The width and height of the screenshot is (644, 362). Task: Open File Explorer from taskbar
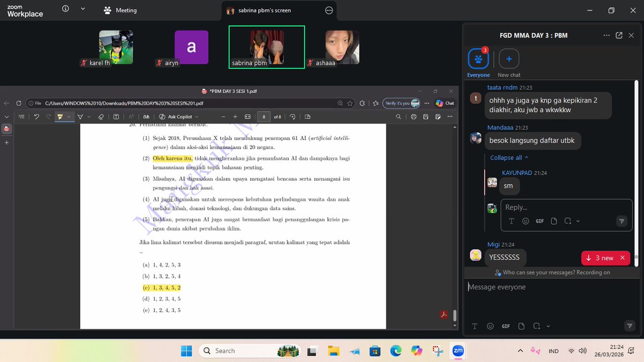pyautogui.click(x=333, y=351)
